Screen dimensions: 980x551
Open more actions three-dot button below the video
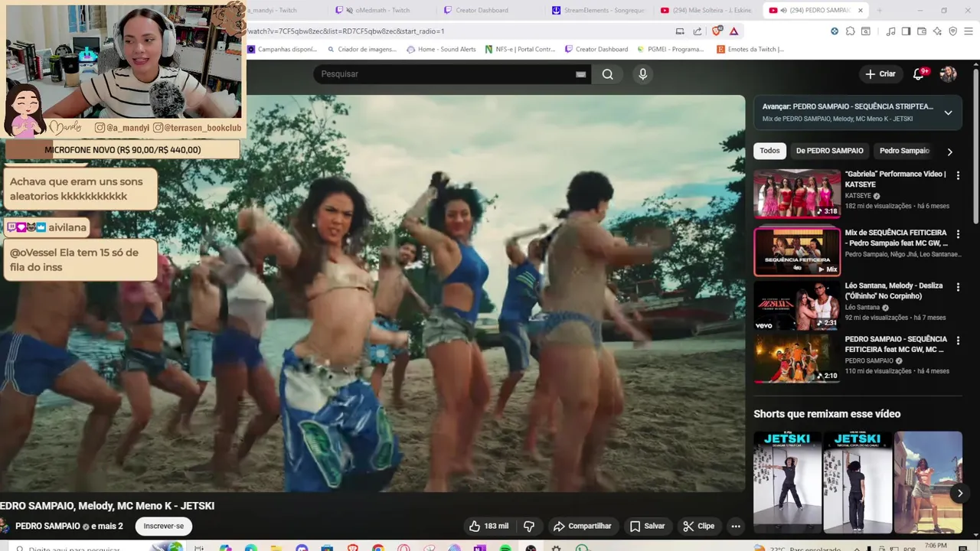[736, 527]
